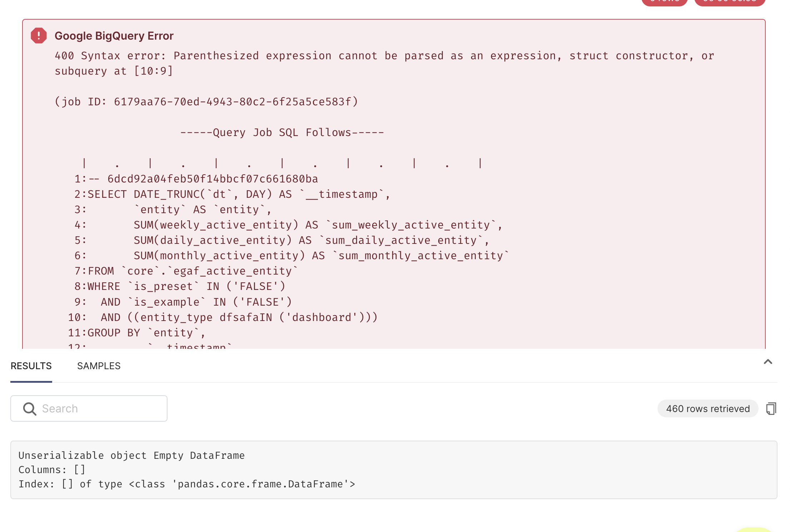Click the Unserializable object Empty DataFrame text
Screen dimensions: 790x532
pyautogui.click(x=131, y=456)
